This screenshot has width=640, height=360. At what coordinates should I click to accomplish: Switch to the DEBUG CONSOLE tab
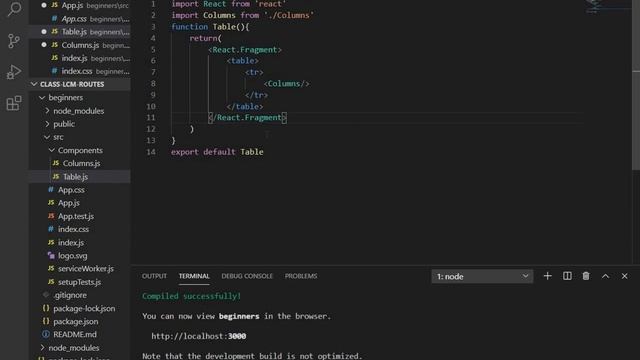247,276
